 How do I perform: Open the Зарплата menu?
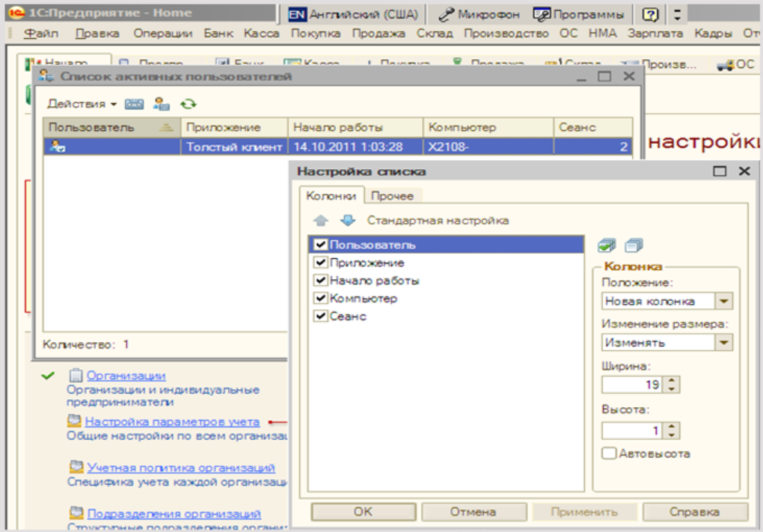(655, 34)
